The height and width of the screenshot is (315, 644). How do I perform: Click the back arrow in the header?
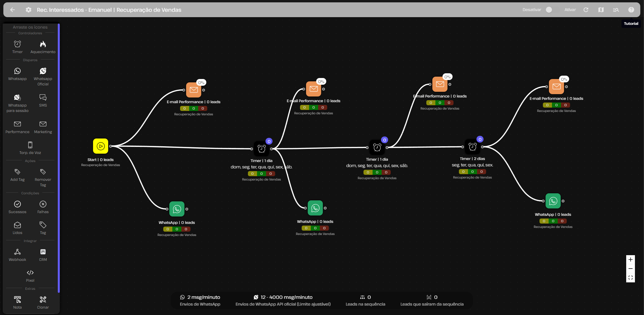click(x=12, y=10)
